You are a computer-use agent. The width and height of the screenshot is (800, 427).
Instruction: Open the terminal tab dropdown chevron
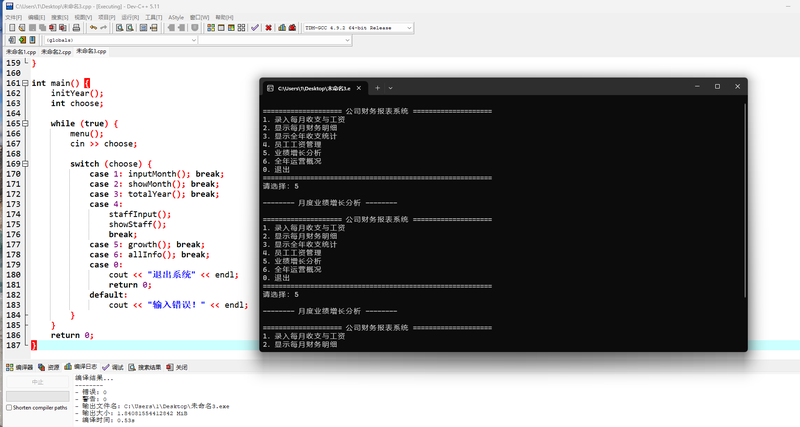click(390, 87)
